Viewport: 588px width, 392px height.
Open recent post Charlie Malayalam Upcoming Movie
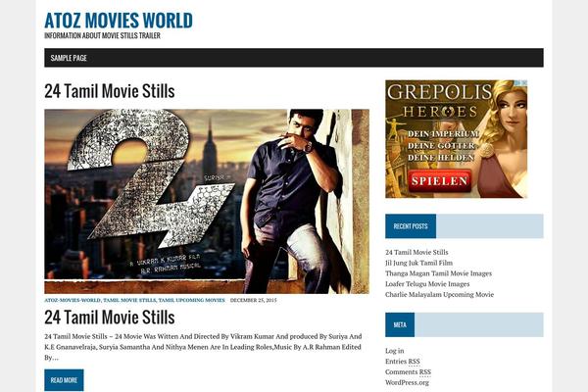click(439, 294)
